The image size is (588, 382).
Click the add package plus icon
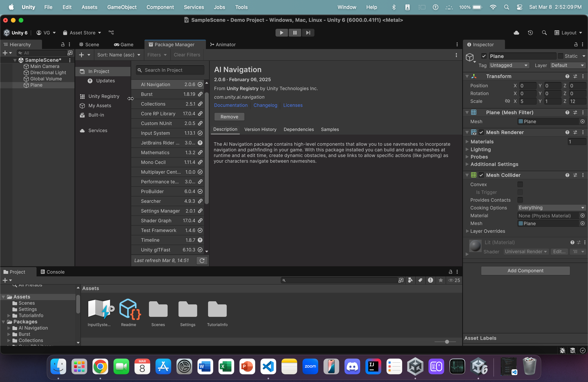(x=81, y=55)
